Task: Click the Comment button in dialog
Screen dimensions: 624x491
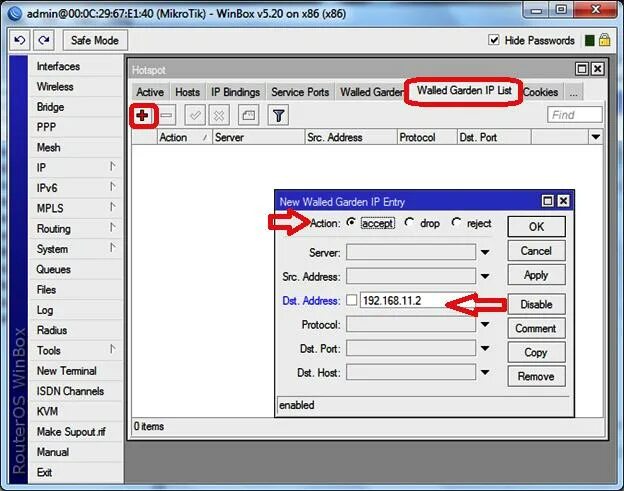Action: (x=536, y=328)
